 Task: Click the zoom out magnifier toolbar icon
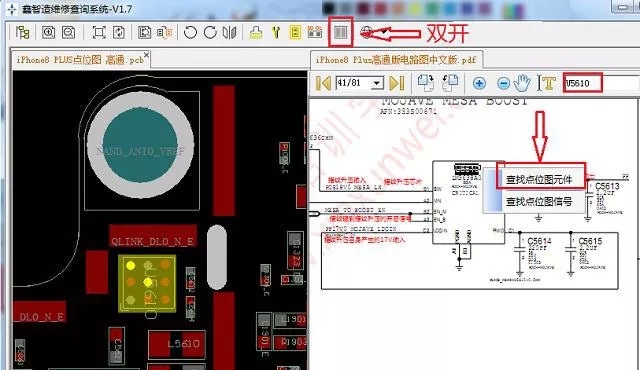tap(69, 32)
